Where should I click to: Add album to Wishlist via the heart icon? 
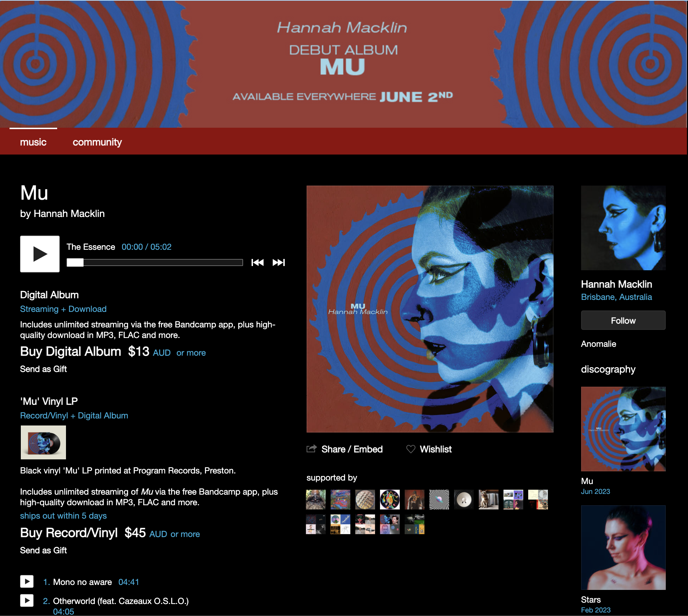click(411, 449)
